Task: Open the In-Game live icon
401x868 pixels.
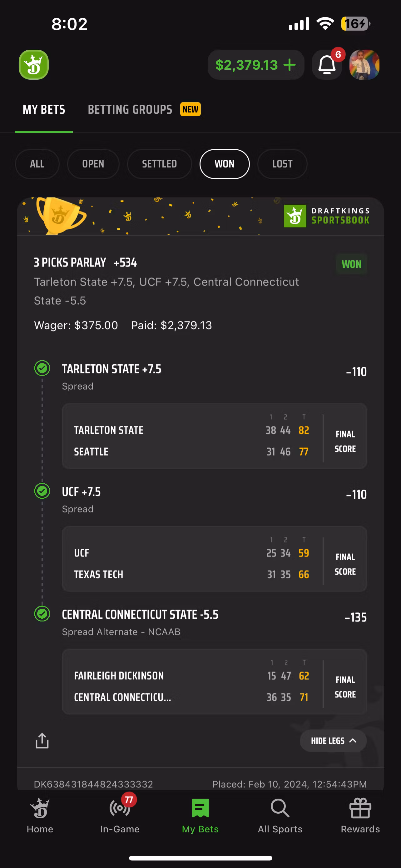Action: click(120, 809)
